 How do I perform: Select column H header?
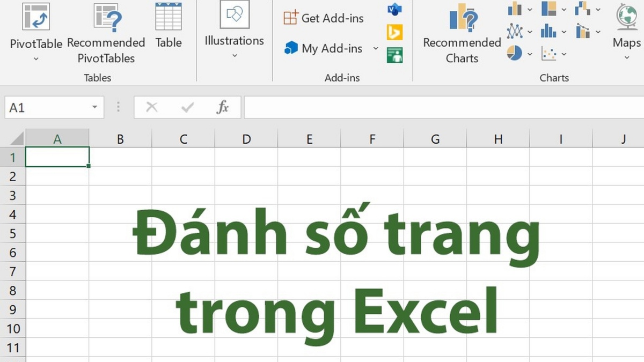[x=499, y=139]
